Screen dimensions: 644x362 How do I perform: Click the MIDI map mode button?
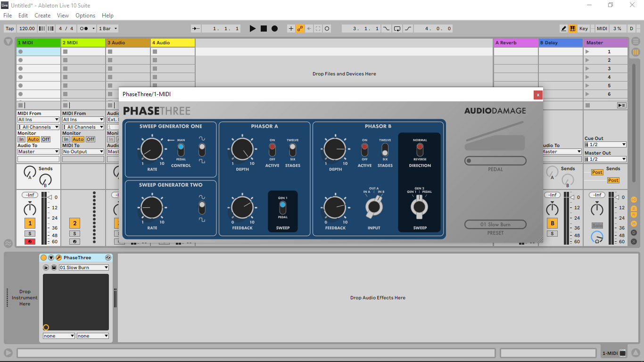click(602, 29)
